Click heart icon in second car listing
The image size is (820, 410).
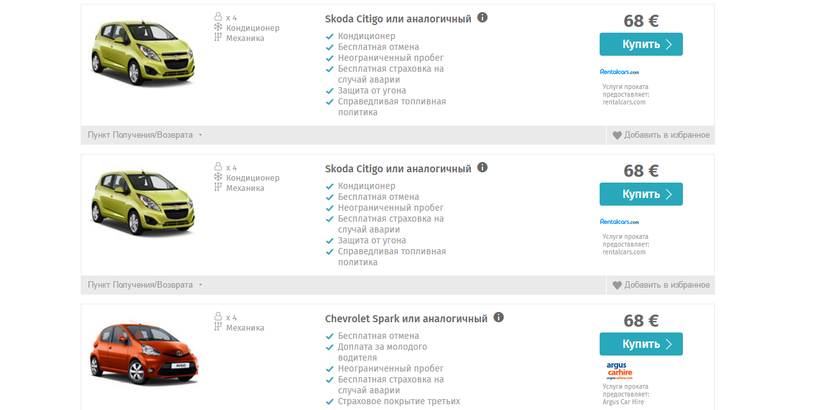coord(617,285)
